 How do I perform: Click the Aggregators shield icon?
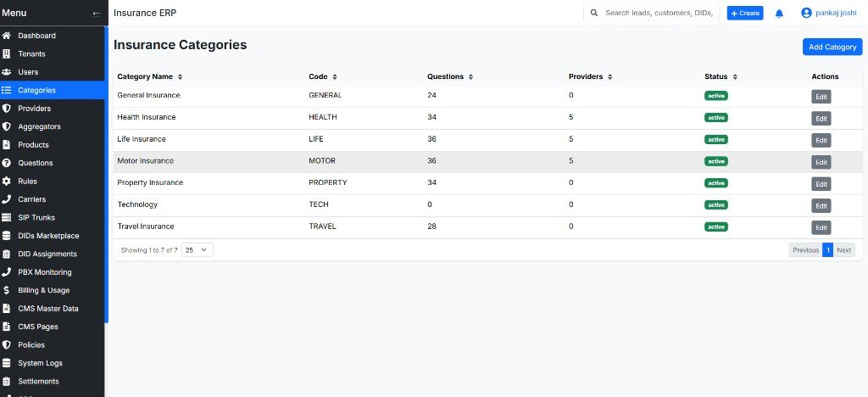[x=7, y=126]
